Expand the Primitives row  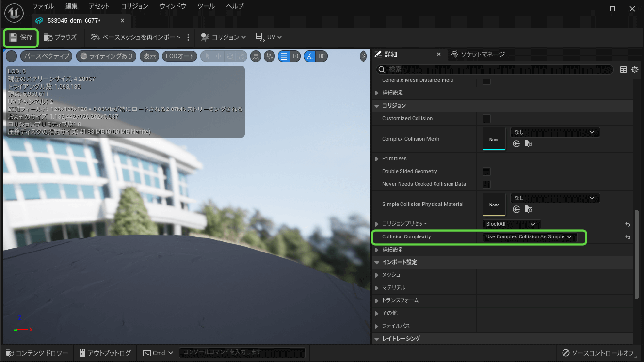pos(377,159)
